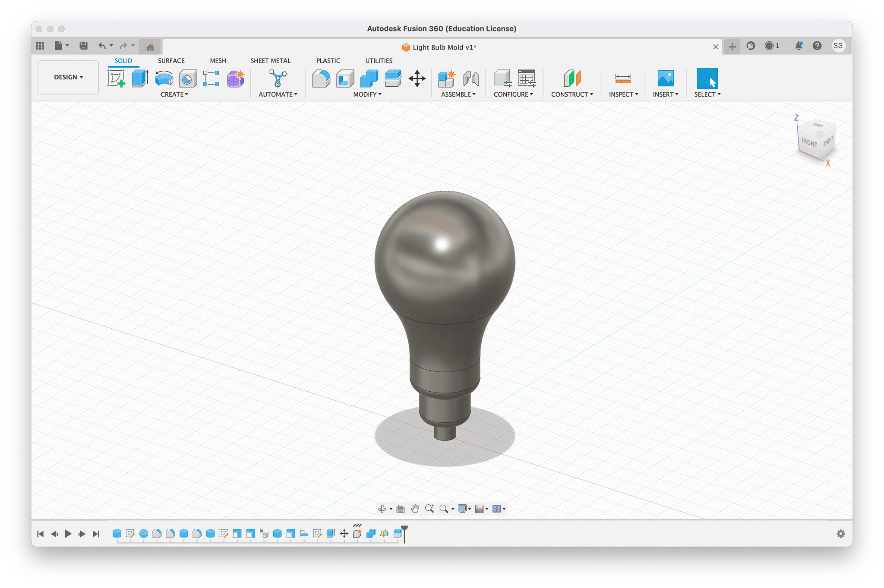Open the Help question mark menu
884x588 pixels.
[817, 46]
